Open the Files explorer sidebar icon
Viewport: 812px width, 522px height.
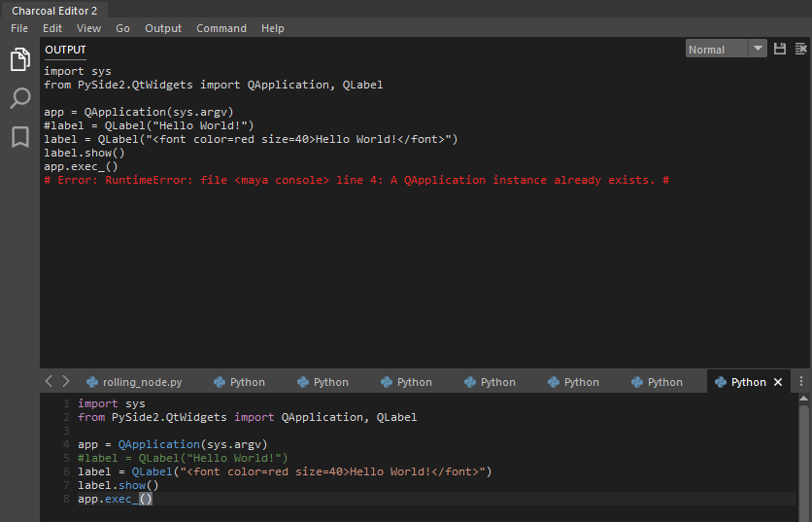[19, 60]
